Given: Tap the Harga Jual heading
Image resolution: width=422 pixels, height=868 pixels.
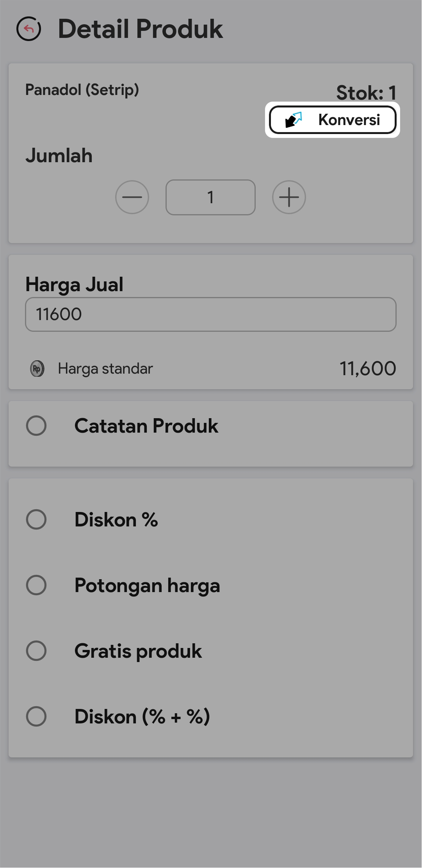Looking at the screenshot, I should [x=74, y=284].
